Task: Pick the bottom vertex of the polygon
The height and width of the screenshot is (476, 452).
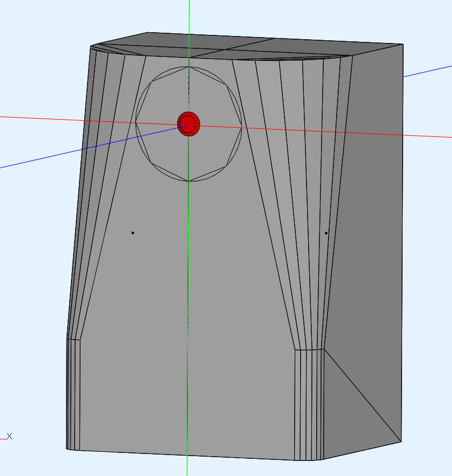Action: 188,181
